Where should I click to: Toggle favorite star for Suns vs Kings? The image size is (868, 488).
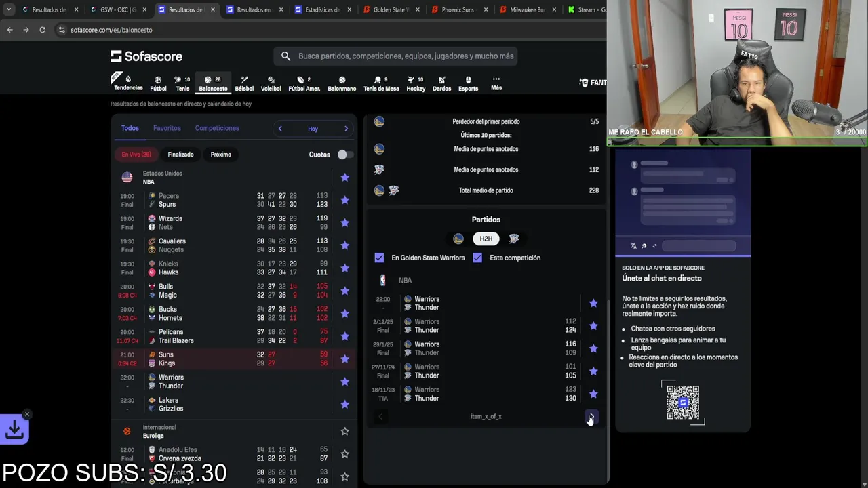(344, 359)
